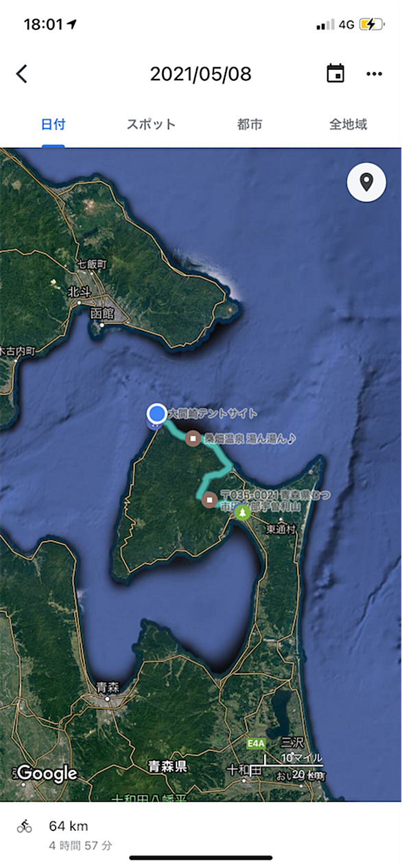The height and width of the screenshot is (868, 402).
Task: Tap the brown stop marker near 〒035-0021
Action: click(209, 500)
